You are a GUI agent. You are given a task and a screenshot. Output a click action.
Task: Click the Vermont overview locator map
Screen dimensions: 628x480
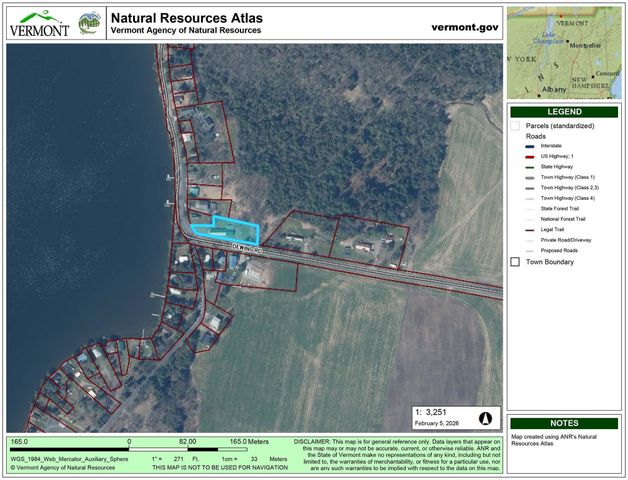coord(563,51)
